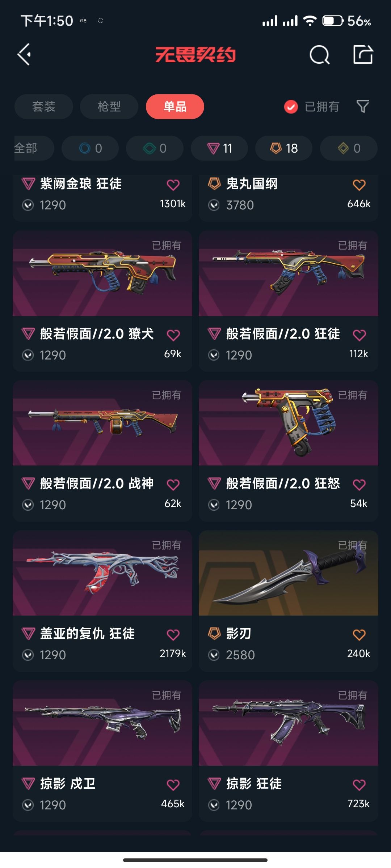Image resolution: width=391 pixels, height=868 pixels.
Task: Tap heart icon on 影刃 knife
Action: [x=359, y=635]
